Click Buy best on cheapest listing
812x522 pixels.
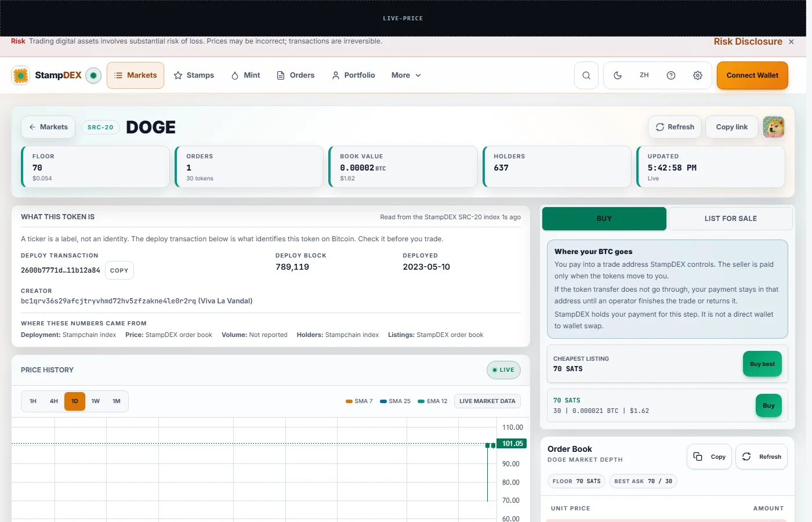(762, 364)
